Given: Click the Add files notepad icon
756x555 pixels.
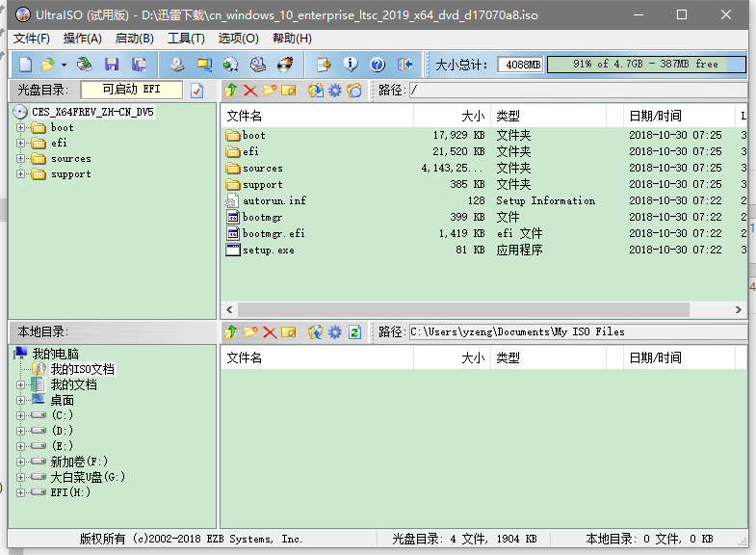Looking at the screenshot, I should (324, 65).
